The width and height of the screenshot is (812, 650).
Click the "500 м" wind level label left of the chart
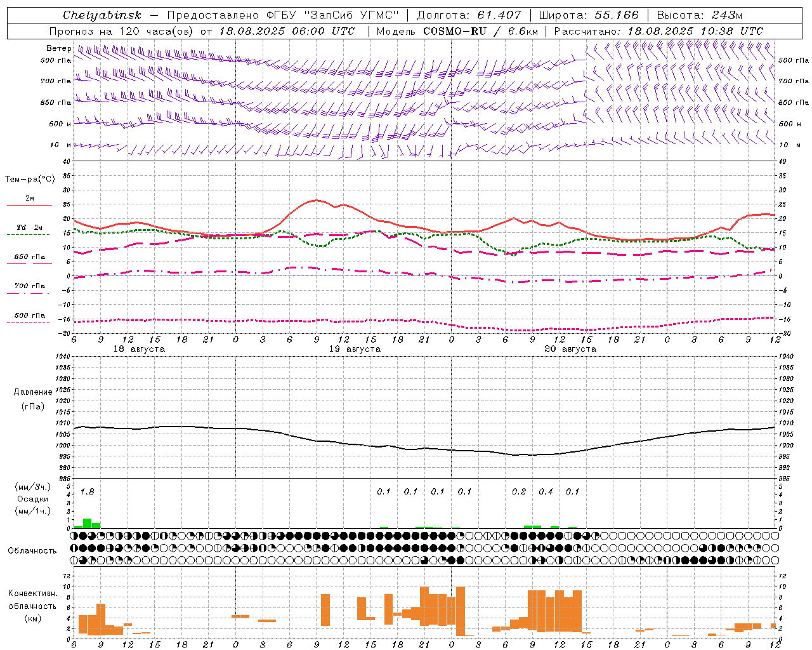pyautogui.click(x=60, y=124)
